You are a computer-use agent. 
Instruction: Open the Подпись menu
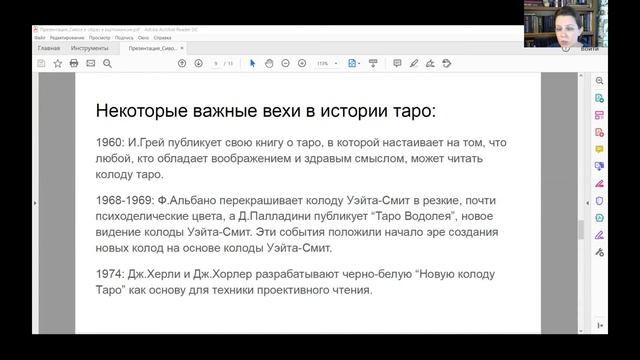(124, 38)
